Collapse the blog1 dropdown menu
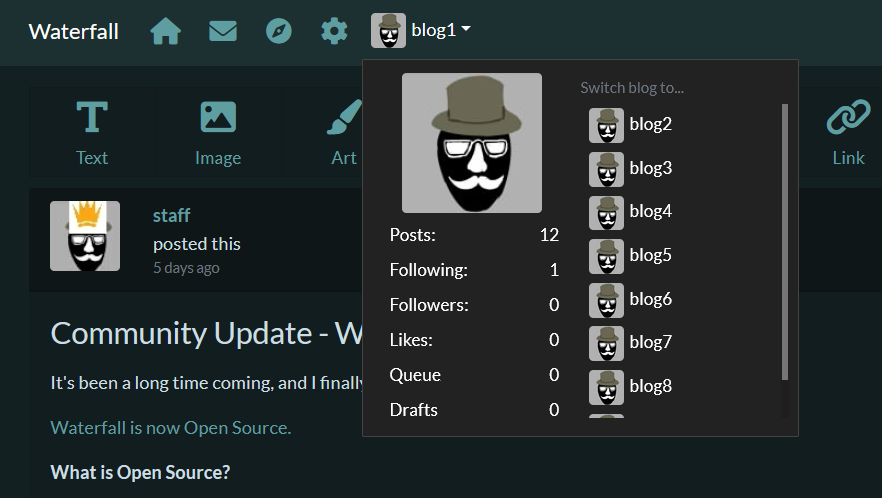This screenshot has width=882, height=498. coord(421,30)
